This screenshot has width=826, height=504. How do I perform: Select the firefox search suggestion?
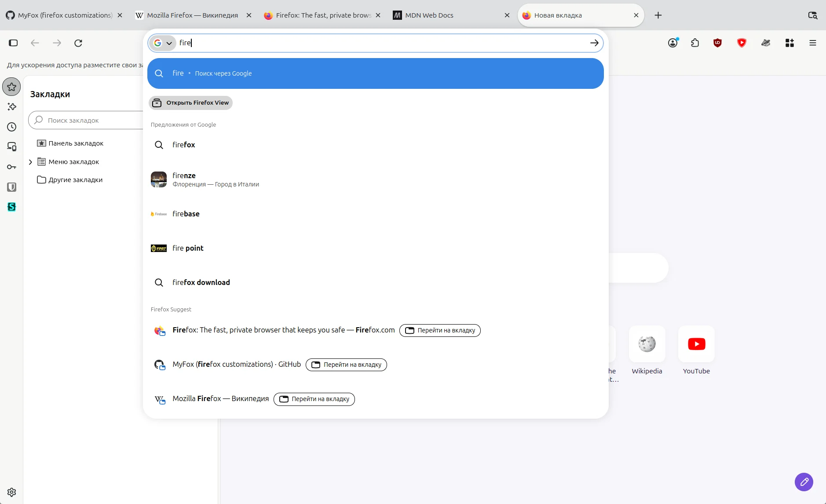coord(376,145)
